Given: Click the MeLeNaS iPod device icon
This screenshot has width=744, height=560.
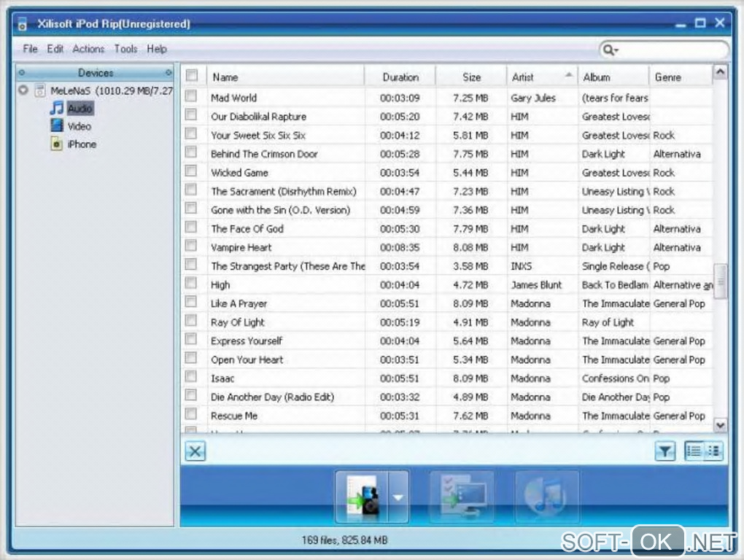Looking at the screenshot, I should click(x=40, y=90).
